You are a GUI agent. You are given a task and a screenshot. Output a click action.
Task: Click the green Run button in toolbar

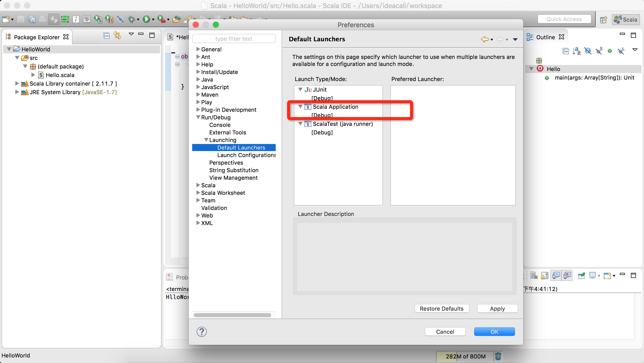[x=146, y=19]
